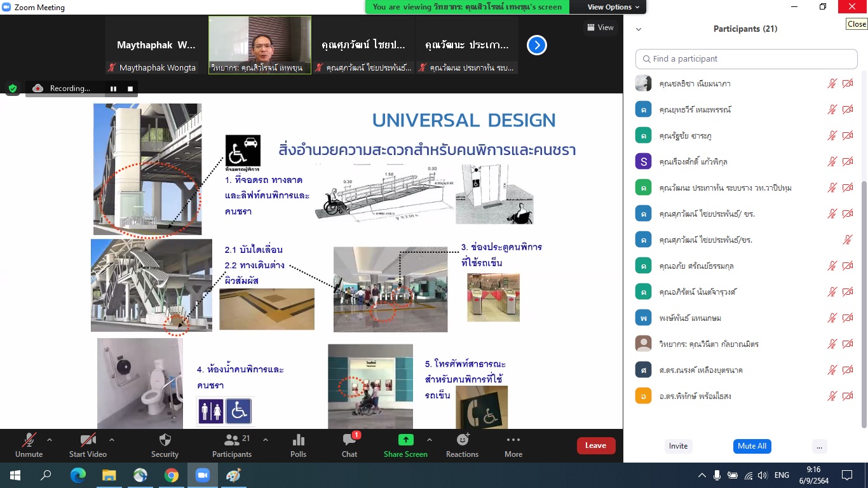This screenshot has height=488, width=868.
Task: Click the green encryption shield icon
Action: click(x=13, y=88)
